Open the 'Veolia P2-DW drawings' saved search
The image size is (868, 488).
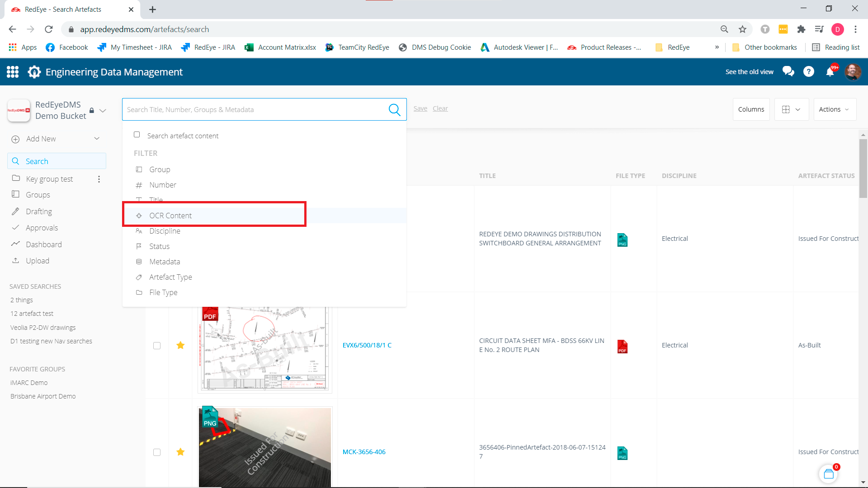pos(43,328)
